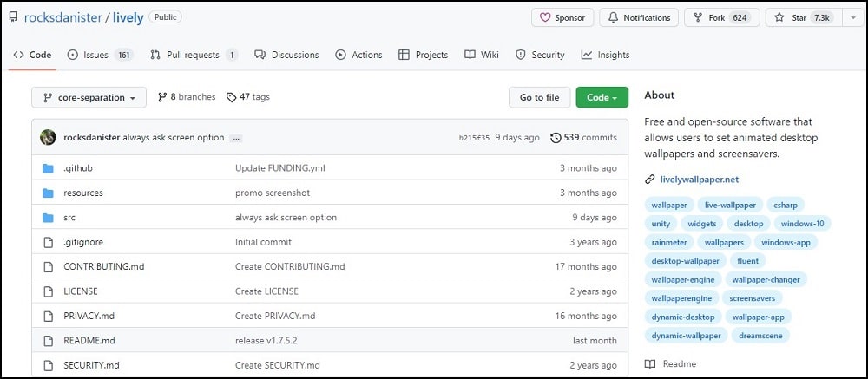
Task: Click the fluent topic tag
Action: point(747,261)
